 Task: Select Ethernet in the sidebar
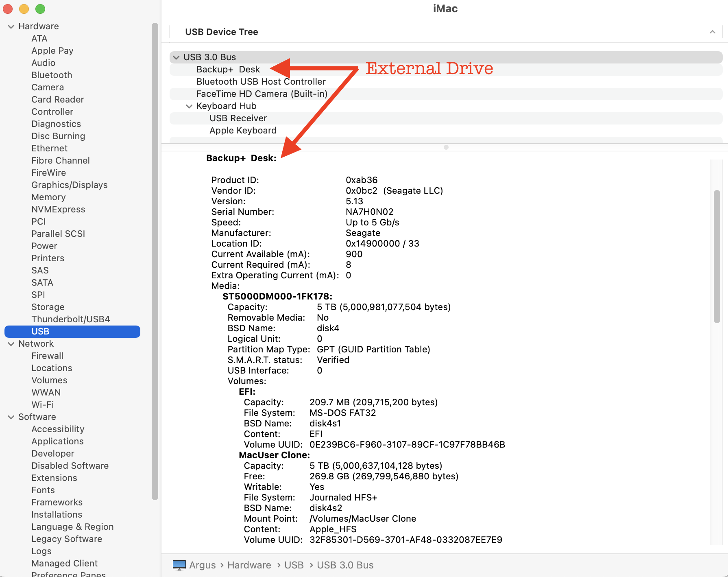tap(50, 149)
